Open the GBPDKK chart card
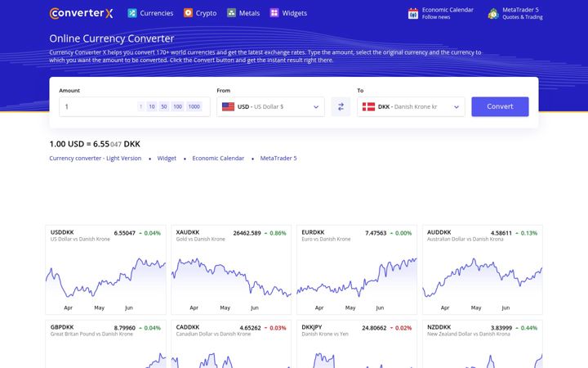This screenshot has width=588, height=368. tap(105, 344)
